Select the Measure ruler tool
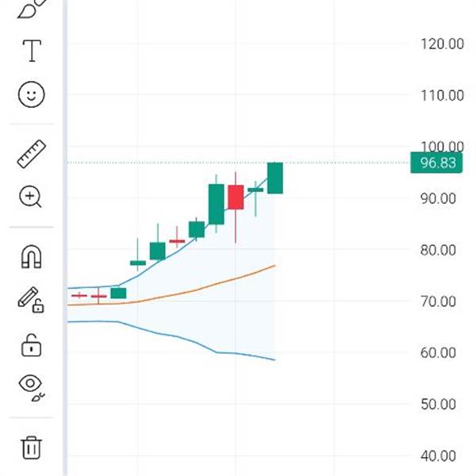 [x=31, y=153]
